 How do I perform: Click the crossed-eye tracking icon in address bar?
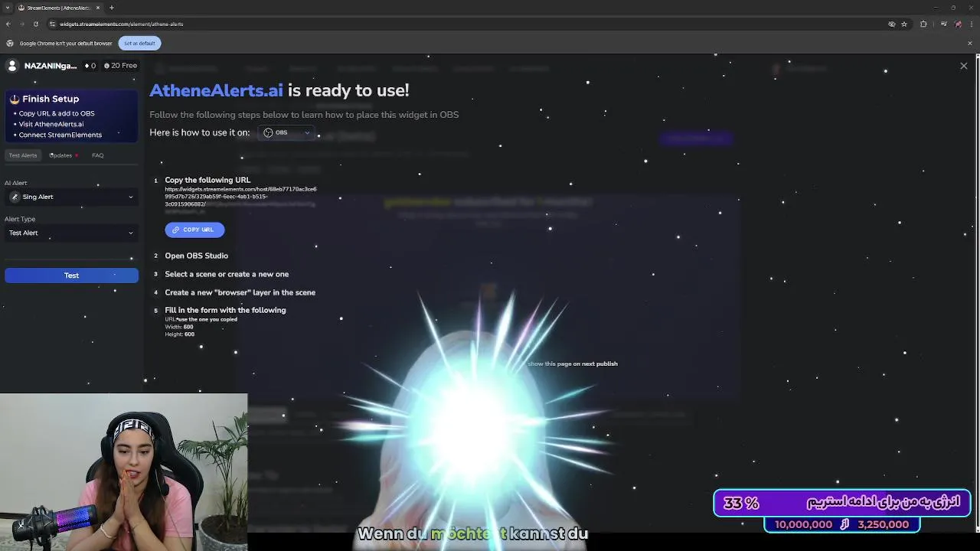coord(891,24)
